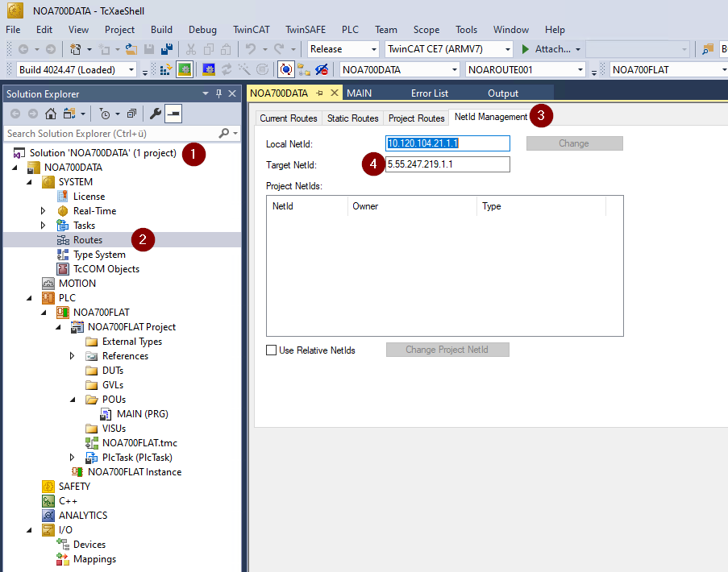Collapse the POUs folder node

point(73,400)
